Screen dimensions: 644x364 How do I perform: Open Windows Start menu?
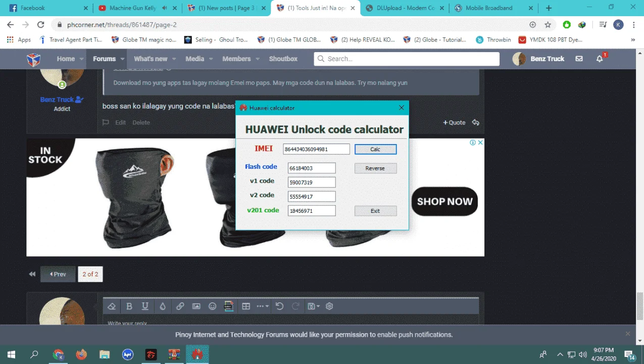point(11,354)
